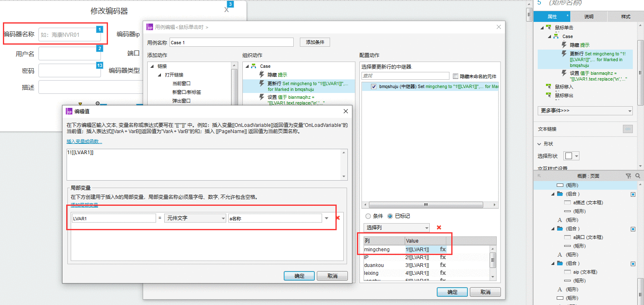Open the 选择列 column dropdown
Screen dimensions: 644x305
397,228
